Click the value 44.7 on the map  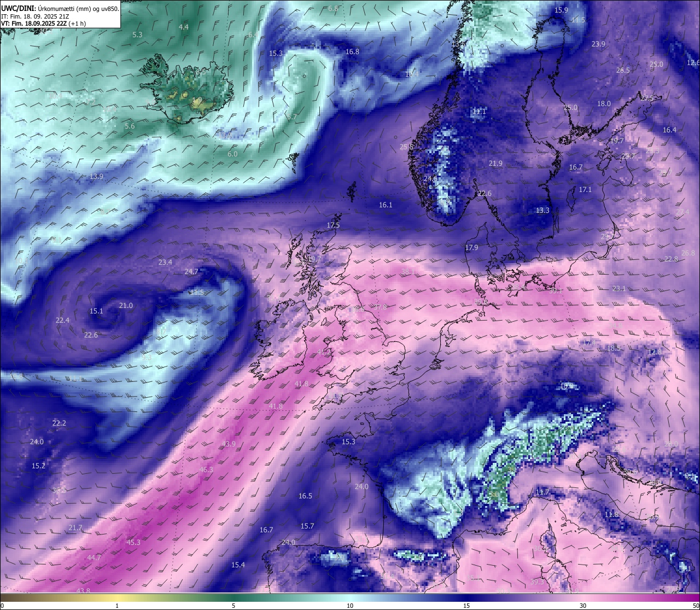pos(94,557)
